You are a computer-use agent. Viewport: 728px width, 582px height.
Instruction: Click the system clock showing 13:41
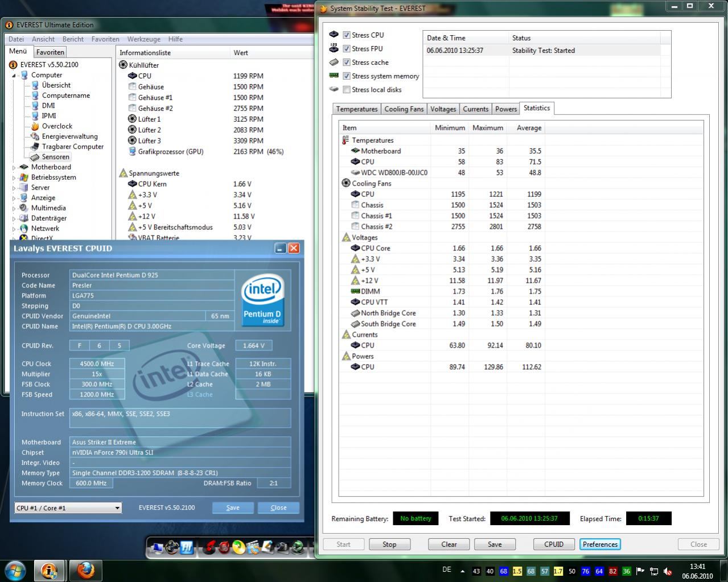(698, 571)
